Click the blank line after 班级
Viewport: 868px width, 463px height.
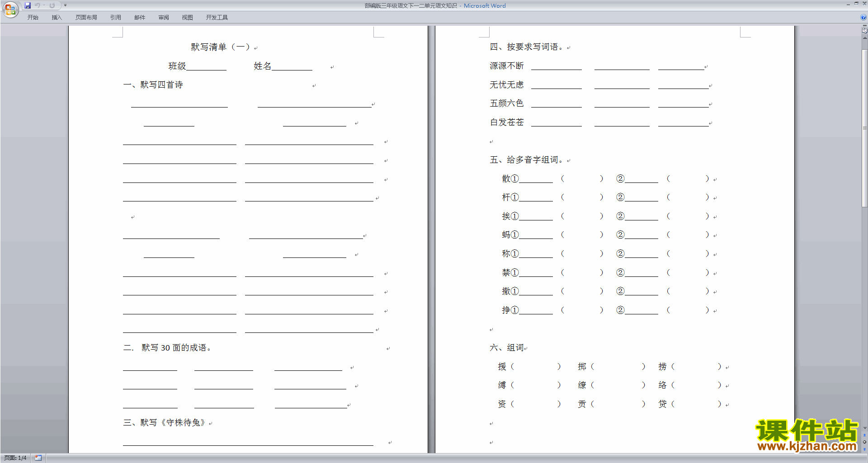207,66
